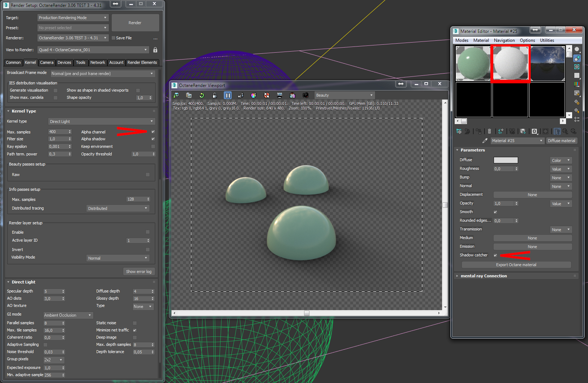The image size is (588, 383).
Task: Click the Put to Library save icon
Action: (523, 131)
